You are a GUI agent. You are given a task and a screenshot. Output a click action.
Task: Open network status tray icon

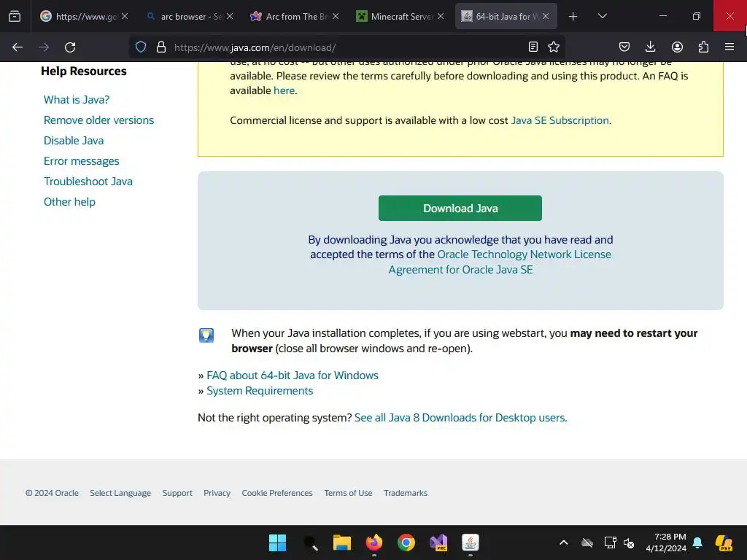pyautogui.click(x=610, y=542)
